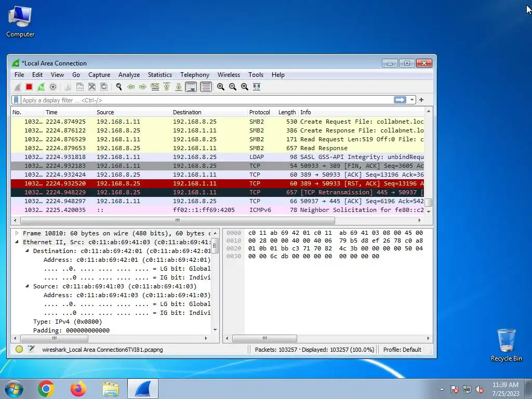The width and height of the screenshot is (532, 399).
Task: Open capture options gear icon
Action: [x=53, y=87]
